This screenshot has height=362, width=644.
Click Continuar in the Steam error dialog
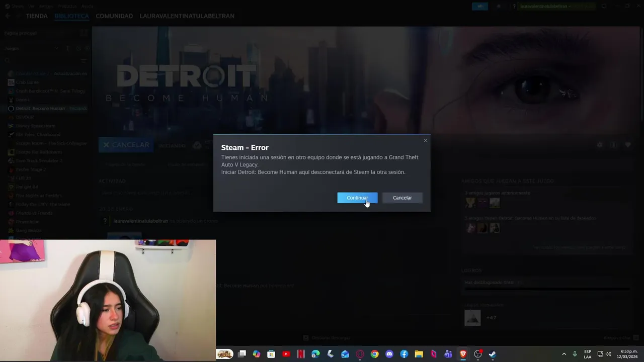point(357,198)
